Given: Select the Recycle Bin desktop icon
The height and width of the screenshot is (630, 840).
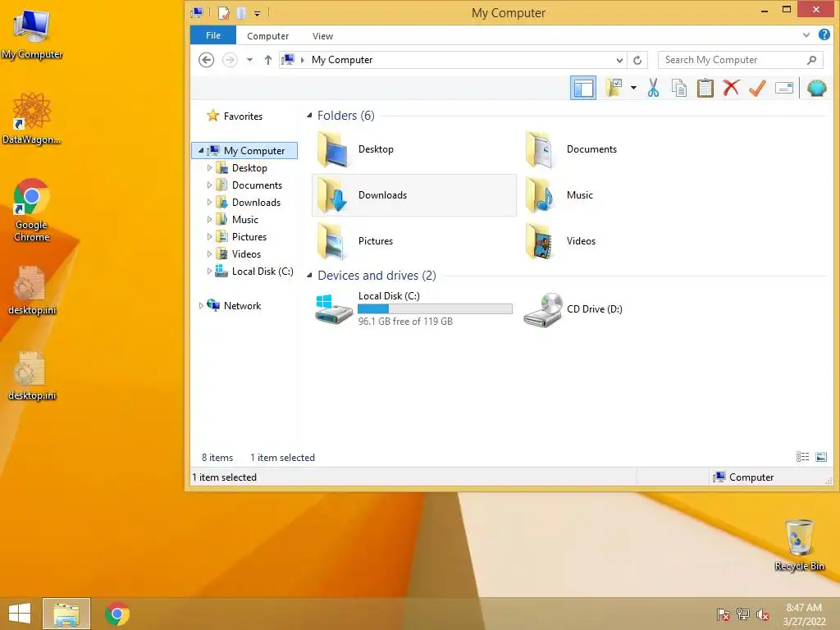Looking at the screenshot, I should 799,545.
